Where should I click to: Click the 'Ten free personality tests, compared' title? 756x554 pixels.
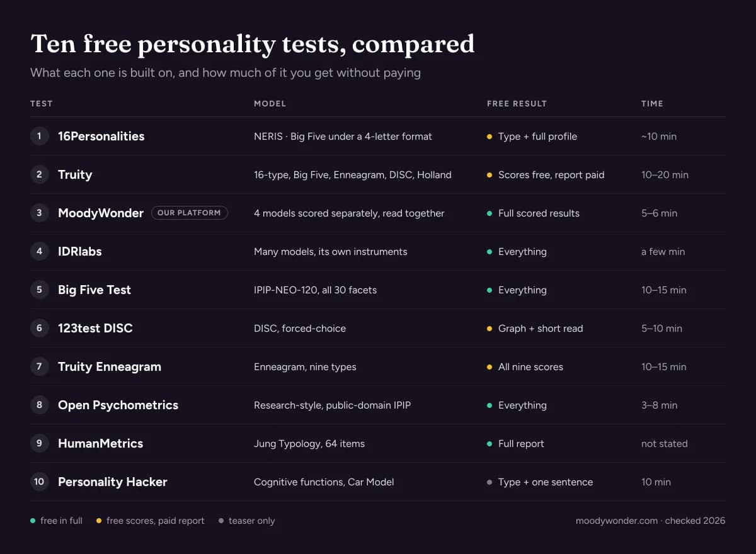(253, 44)
